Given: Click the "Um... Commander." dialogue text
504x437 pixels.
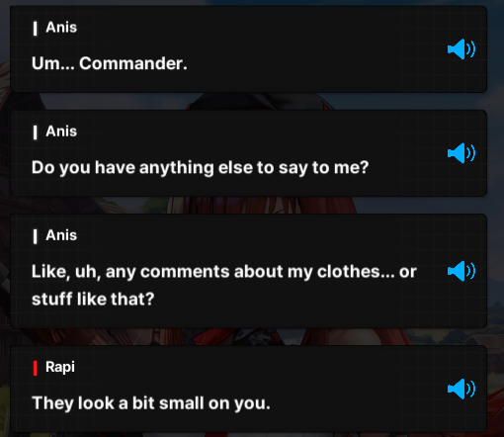Looking at the screenshot, I should click(110, 63).
